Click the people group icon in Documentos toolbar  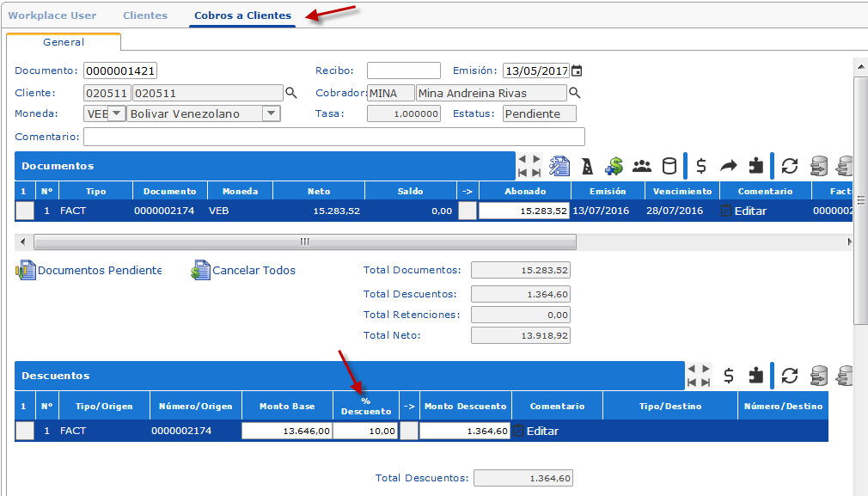(642, 166)
